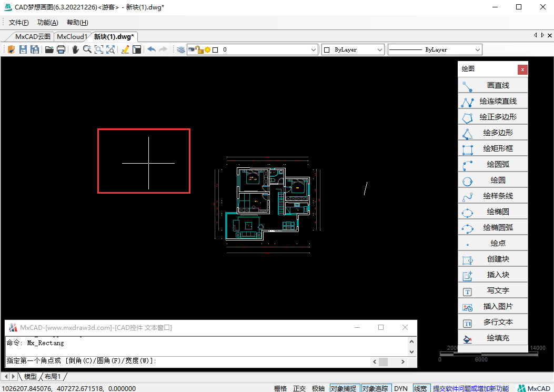Toggle DYN dynamic input
This screenshot has height=392, width=554.
point(401,388)
